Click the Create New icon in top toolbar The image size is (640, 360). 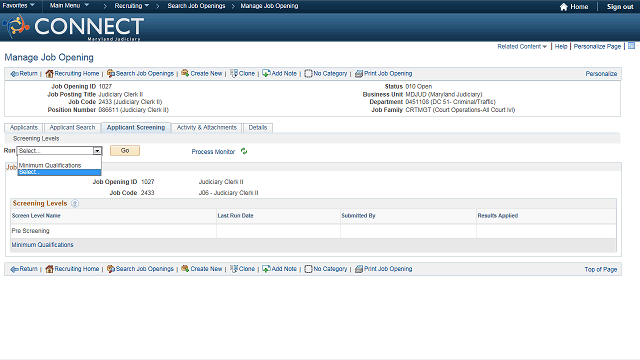[x=185, y=73]
